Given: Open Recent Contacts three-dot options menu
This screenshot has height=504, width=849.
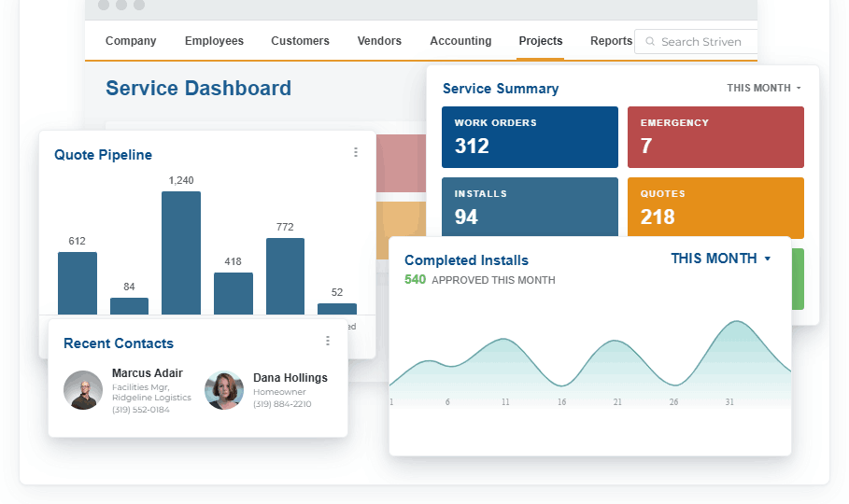Looking at the screenshot, I should (328, 341).
